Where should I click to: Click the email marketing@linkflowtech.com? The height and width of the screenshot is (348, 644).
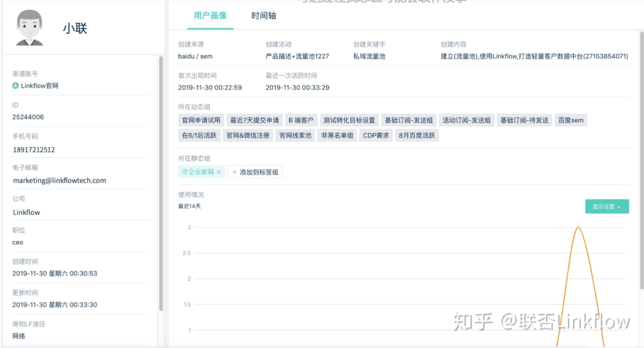[x=60, y=180]
